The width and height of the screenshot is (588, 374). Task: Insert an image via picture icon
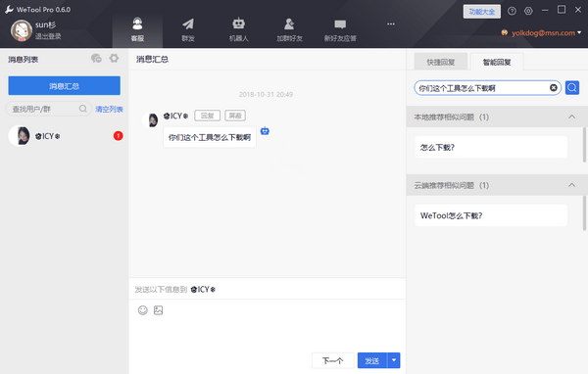158,310
